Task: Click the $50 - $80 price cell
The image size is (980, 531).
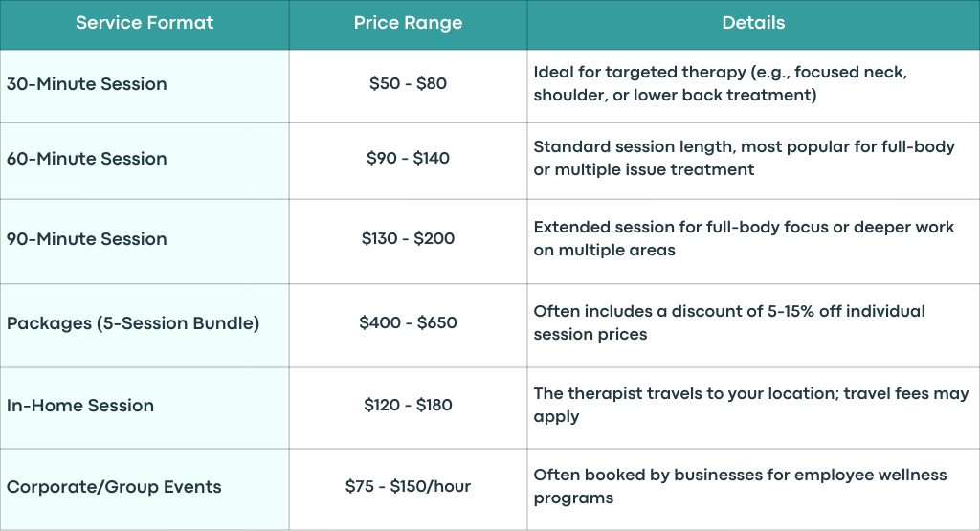Action: click(x=408, y=83)
